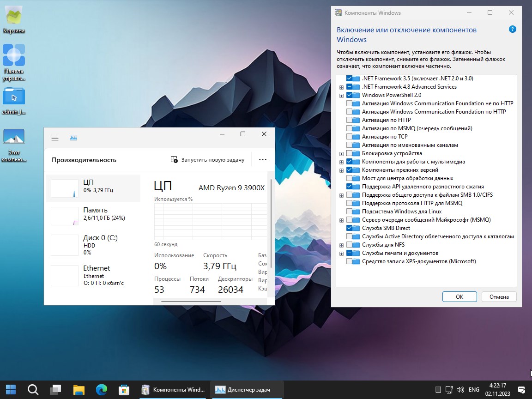
Task: Click the Отмена button
Action: (x=499, y=296)
